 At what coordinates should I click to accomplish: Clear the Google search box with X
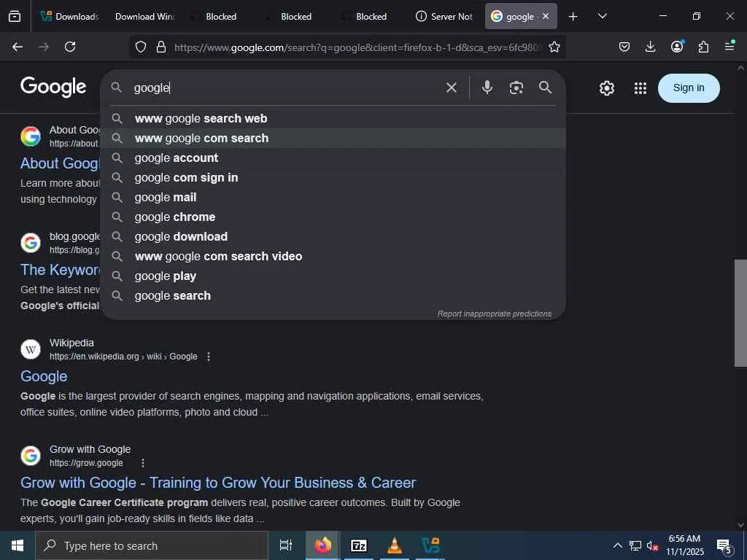click(451, 87)
